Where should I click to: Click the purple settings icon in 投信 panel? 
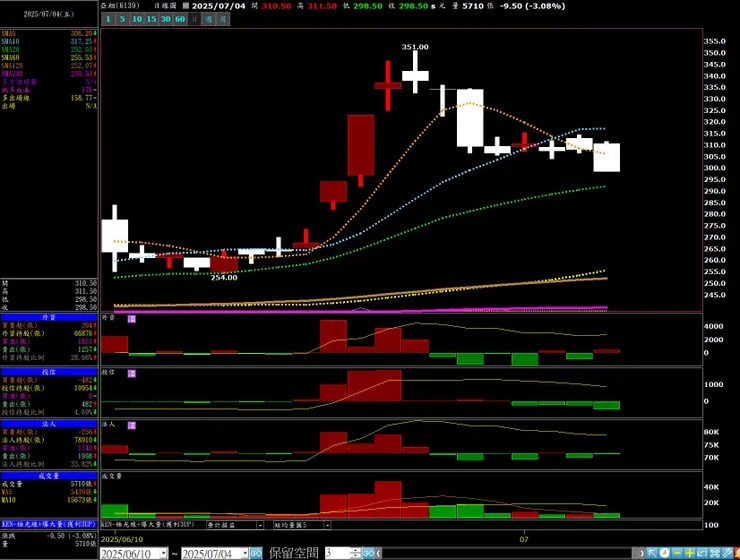tap(132, 374)
